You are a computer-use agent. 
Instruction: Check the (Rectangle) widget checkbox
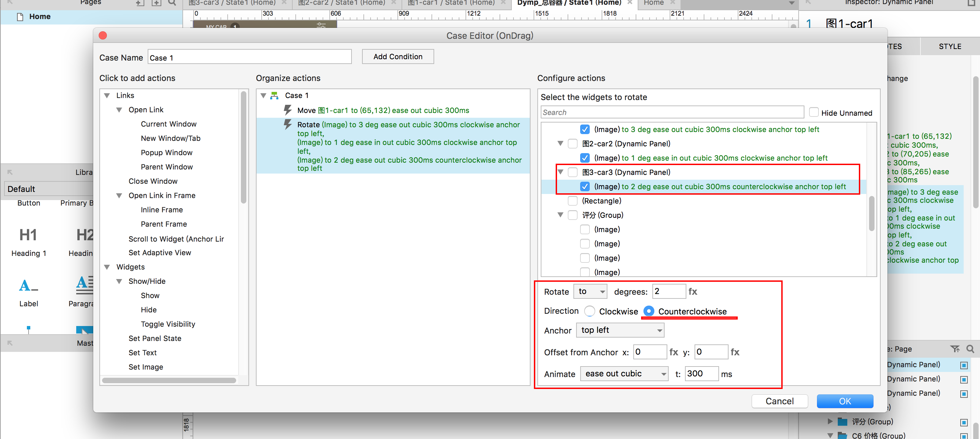pyautogui.click(x=573, y=200)
